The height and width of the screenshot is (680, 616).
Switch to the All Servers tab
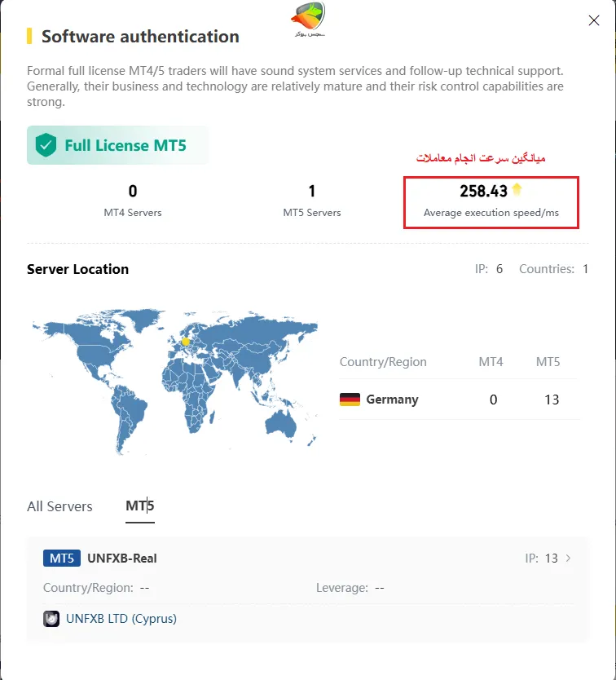59,506
